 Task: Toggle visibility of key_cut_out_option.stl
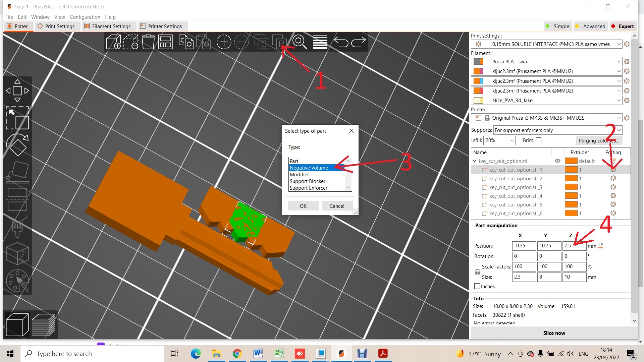[x=558, y=161]
